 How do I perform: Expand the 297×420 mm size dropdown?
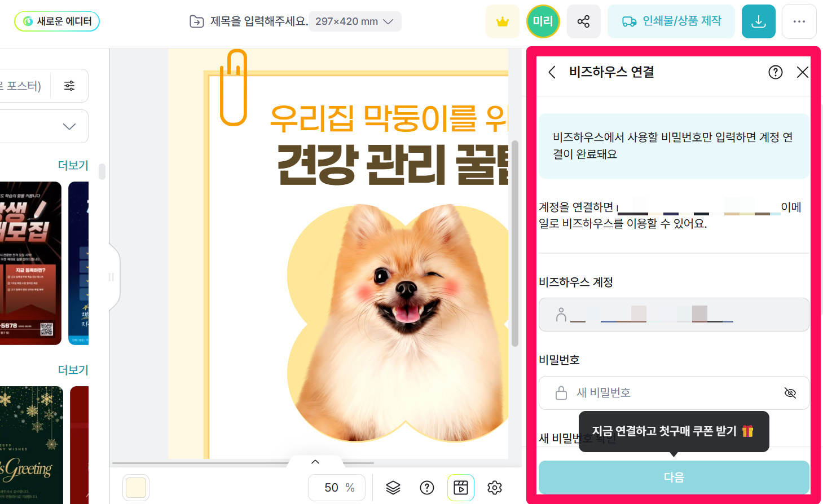[354, 21]
